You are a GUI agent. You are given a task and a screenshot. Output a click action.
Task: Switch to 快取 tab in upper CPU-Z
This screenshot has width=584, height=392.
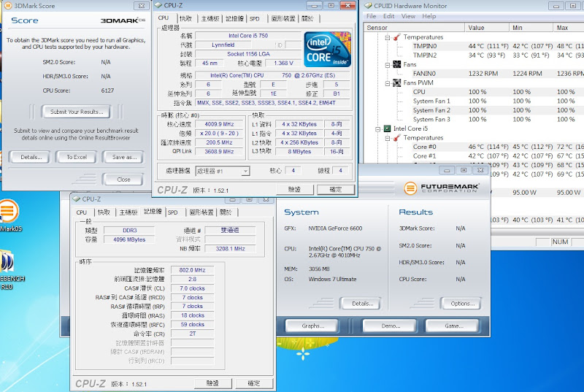185,18
